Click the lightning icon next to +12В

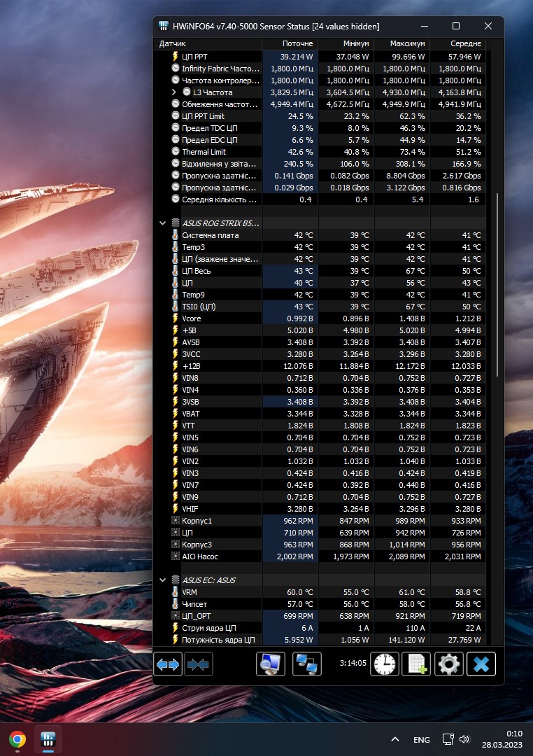tap(176, 365)
